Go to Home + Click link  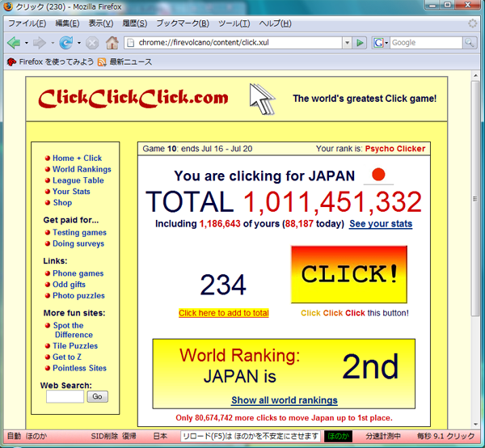pyautogui.click(x=77, y=158)
